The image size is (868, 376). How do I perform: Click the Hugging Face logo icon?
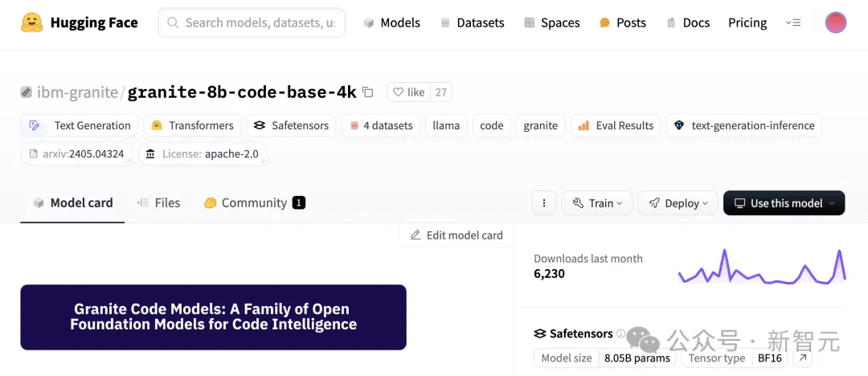coord(32,22)
